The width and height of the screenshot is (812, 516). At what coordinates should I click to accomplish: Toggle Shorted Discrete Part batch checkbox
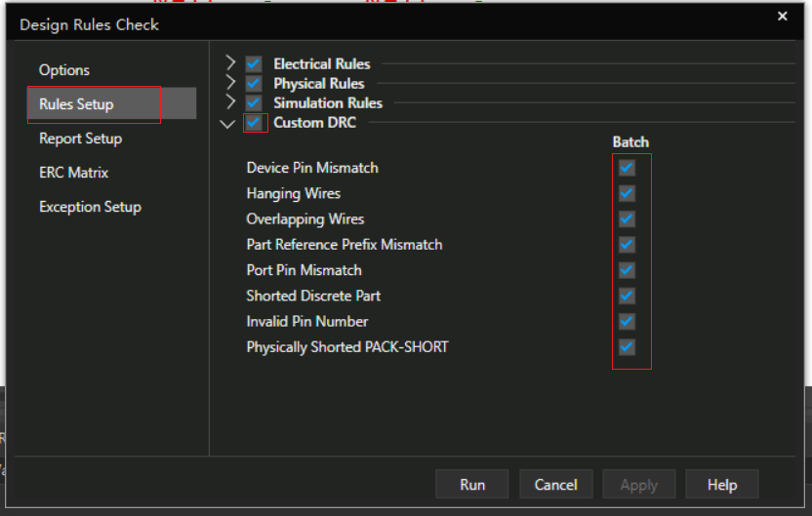627,296
